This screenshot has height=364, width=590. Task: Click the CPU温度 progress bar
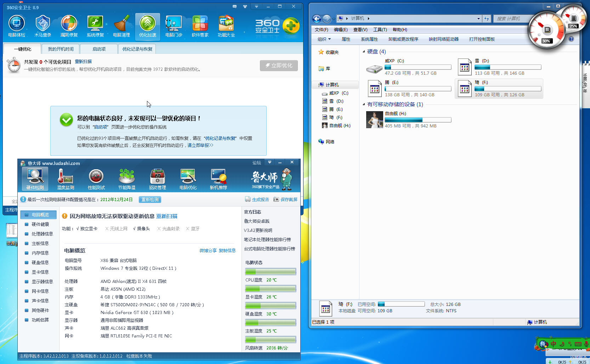coord(270,271)
